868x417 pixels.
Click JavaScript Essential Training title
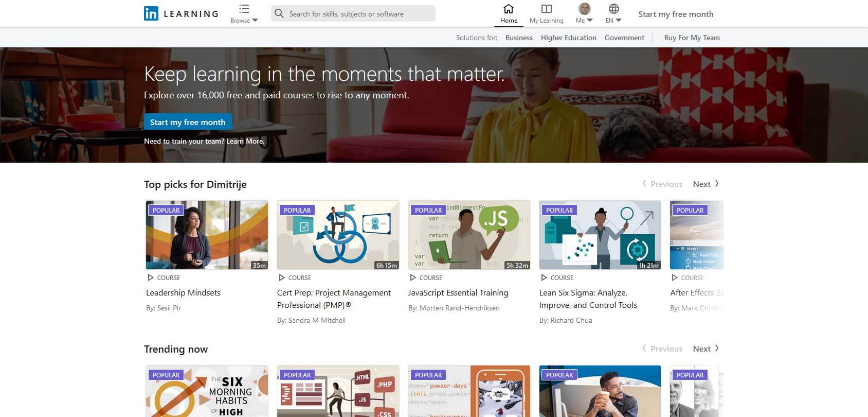[x=458, y=292]
